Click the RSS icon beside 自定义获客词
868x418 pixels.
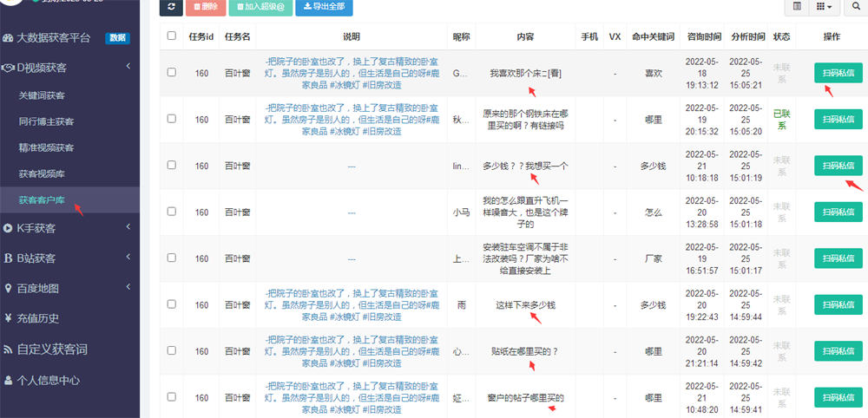(8, 349)
